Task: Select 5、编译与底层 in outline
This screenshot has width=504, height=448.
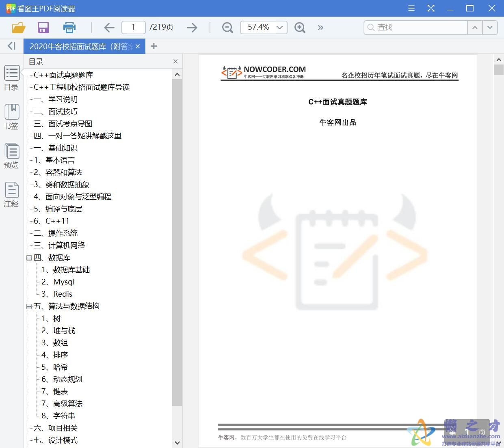Action: pyautogui.click(x=58, y=209)
